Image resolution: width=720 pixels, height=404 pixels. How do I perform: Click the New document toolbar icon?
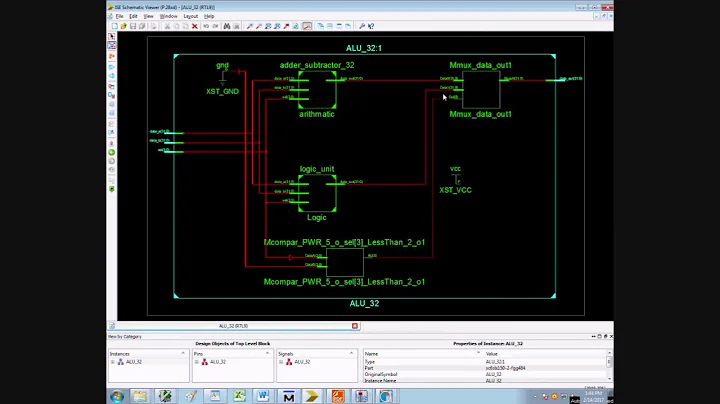(115, 26)
